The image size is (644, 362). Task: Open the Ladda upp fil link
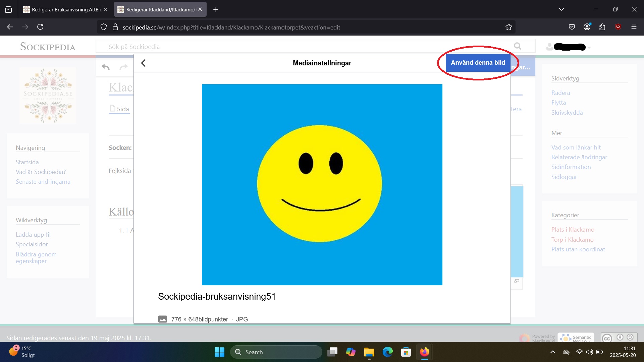(33, 235)
